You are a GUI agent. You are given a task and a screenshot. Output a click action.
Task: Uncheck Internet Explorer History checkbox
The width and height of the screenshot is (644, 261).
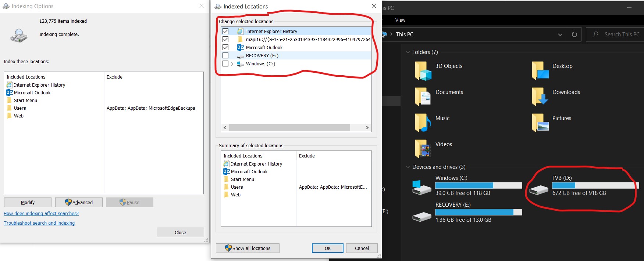tap(225, 31)
